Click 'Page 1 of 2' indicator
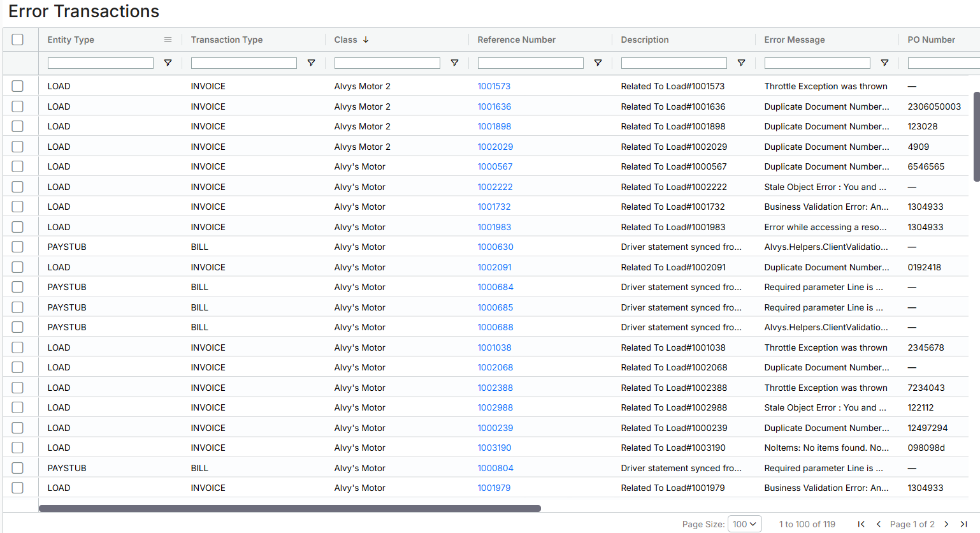Viewport: 980px width, 533px height. (x=912, y=524)
